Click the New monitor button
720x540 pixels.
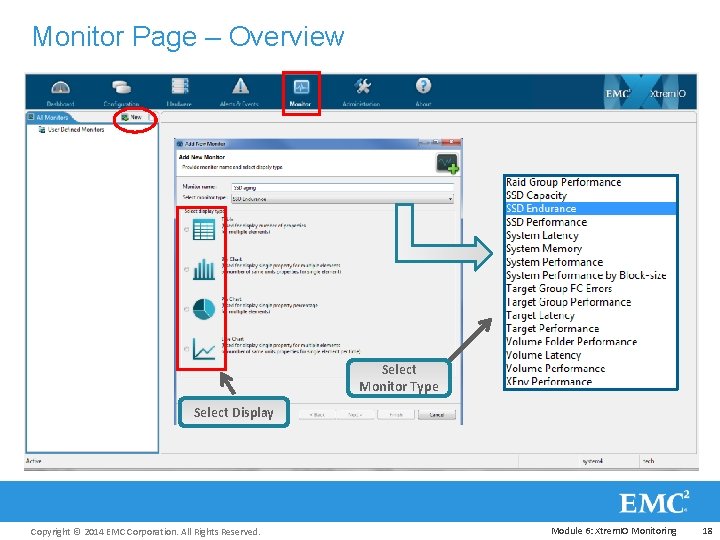tap(132, 118)
